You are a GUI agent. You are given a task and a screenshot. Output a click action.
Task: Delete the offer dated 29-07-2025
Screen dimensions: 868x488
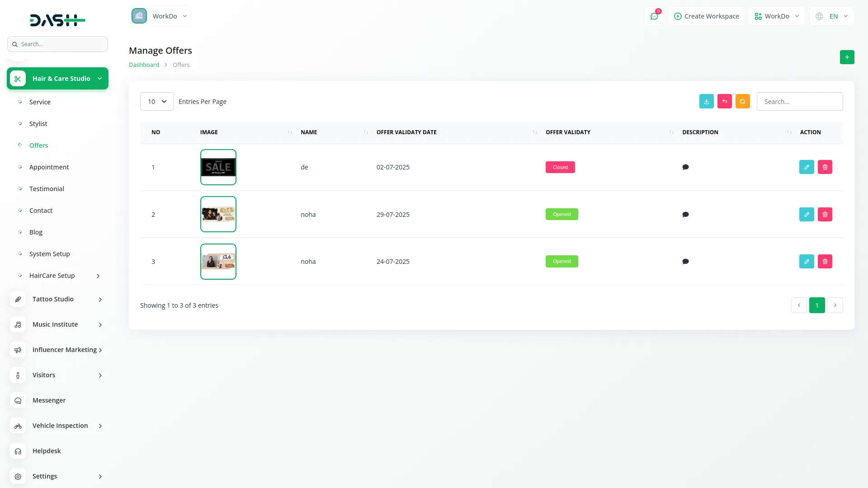825,215
